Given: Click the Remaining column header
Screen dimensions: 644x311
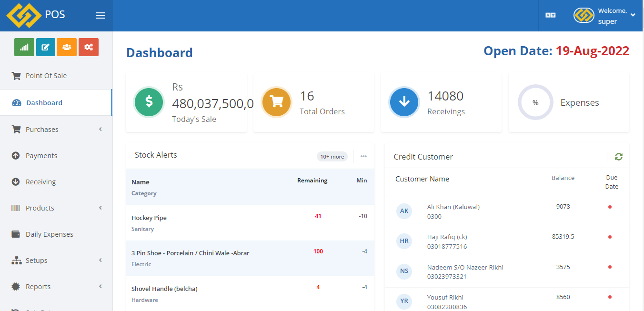Looking at the screenshot, I should click(x=312, y=181).
